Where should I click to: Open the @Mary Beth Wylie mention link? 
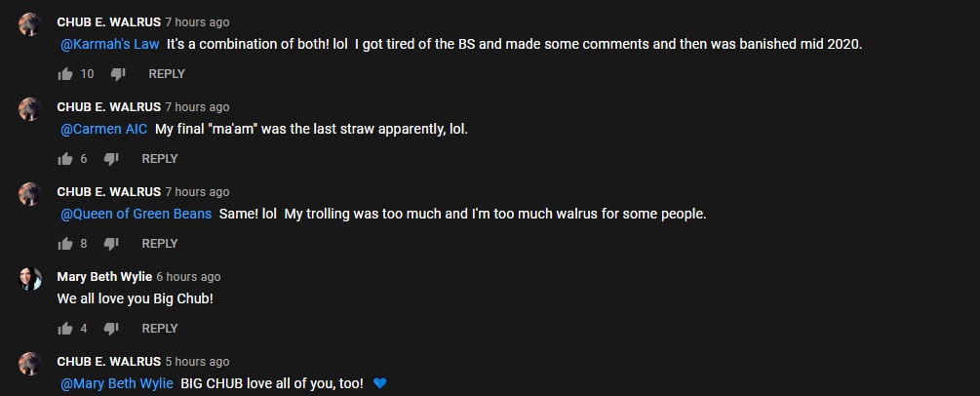pyautogui.click(x=116, y=383)
